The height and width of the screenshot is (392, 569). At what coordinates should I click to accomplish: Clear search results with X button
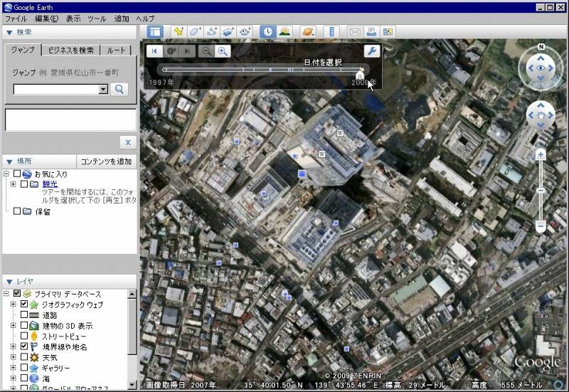128,143
